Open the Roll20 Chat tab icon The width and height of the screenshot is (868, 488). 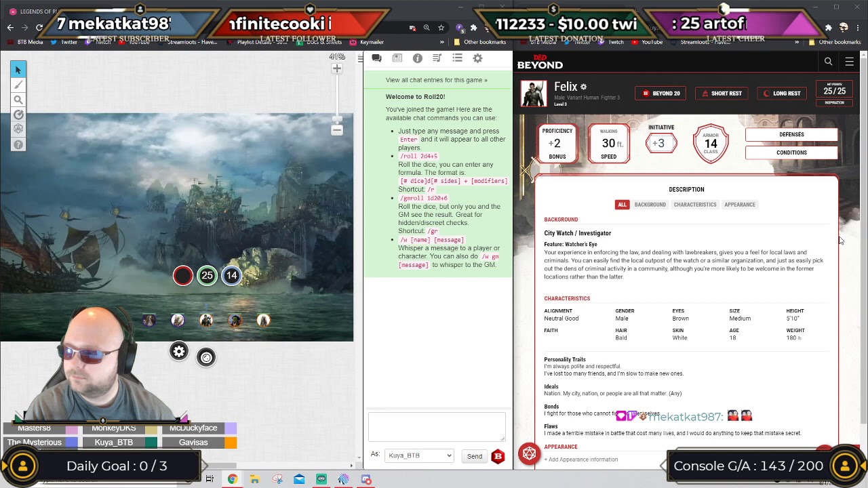click(376, 58)
